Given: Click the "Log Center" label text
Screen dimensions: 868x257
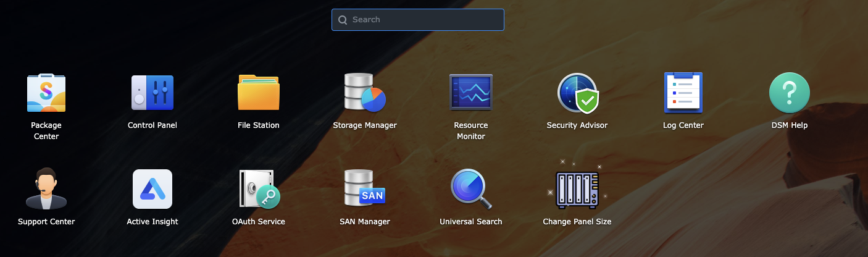Looking at the screenshot, I should point(683,125).
